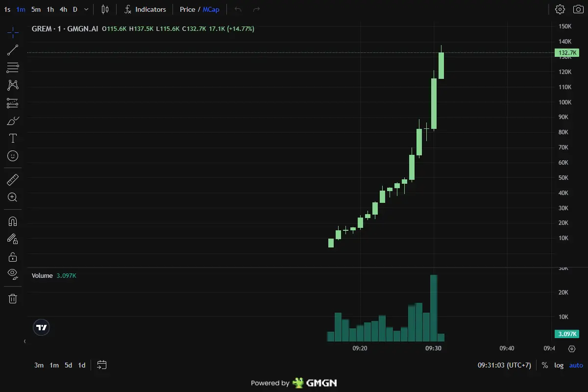
Task: Click the 09:20 time axis label
Action: coord(360,348)
